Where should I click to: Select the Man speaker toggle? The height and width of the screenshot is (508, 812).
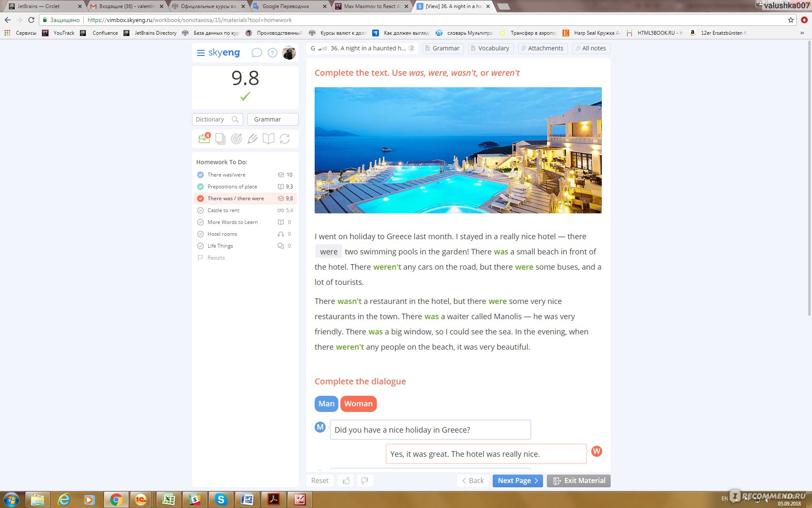[326, 403]
